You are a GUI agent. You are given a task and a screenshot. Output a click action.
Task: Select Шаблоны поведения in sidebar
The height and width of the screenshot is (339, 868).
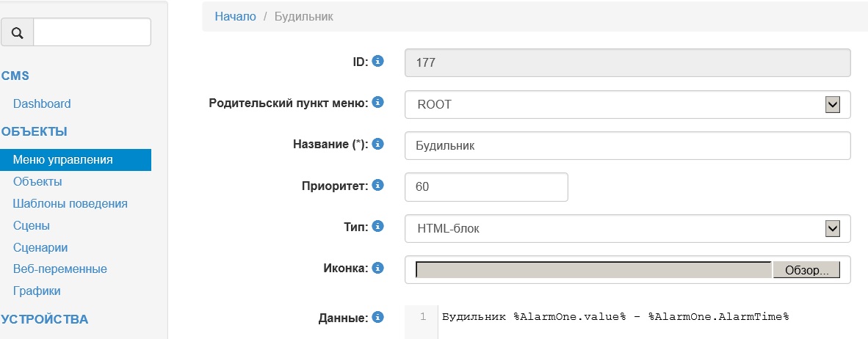pyautogui.click(x=70, y=203)
